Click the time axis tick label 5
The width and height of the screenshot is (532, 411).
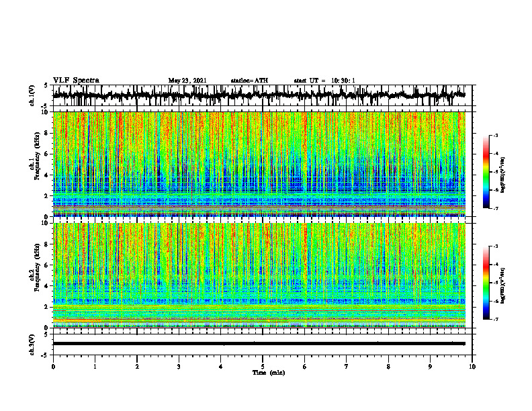263,367
